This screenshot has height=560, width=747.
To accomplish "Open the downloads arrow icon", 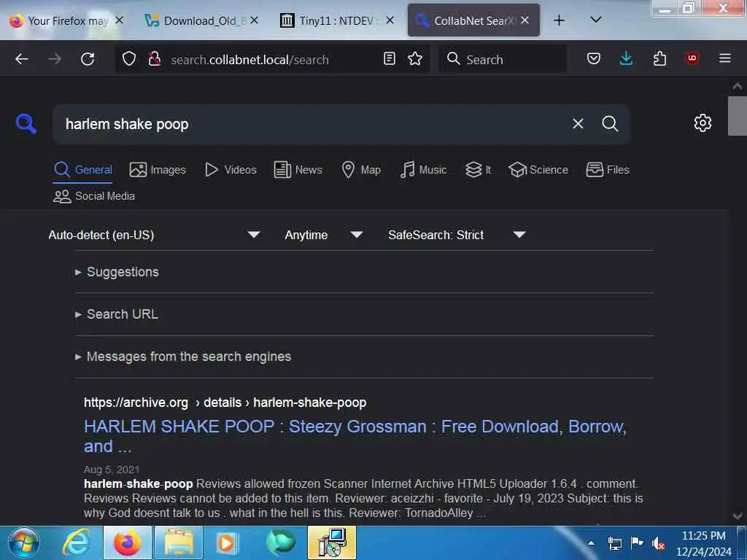I will click(x=627, y=58).
